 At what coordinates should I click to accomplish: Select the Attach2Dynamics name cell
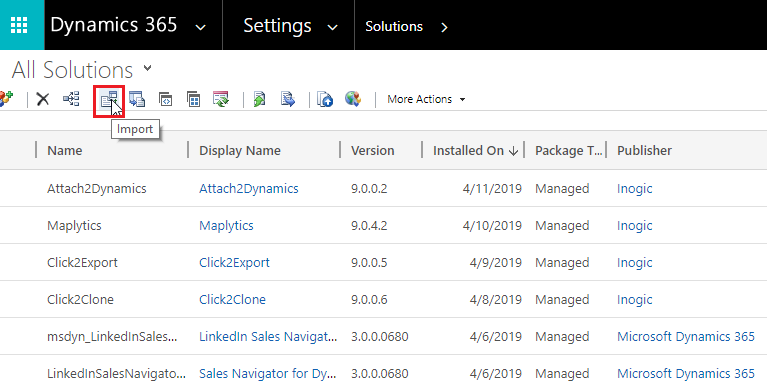point(96,189)
